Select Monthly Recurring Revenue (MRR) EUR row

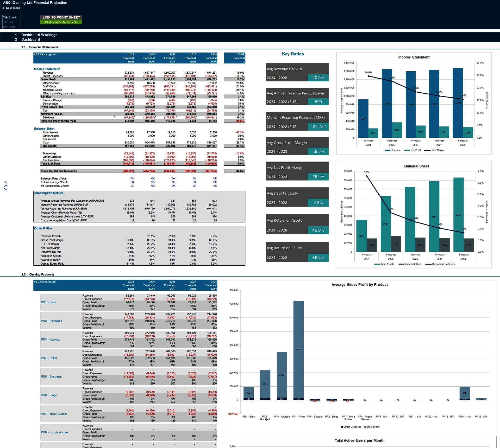[129, 205]
